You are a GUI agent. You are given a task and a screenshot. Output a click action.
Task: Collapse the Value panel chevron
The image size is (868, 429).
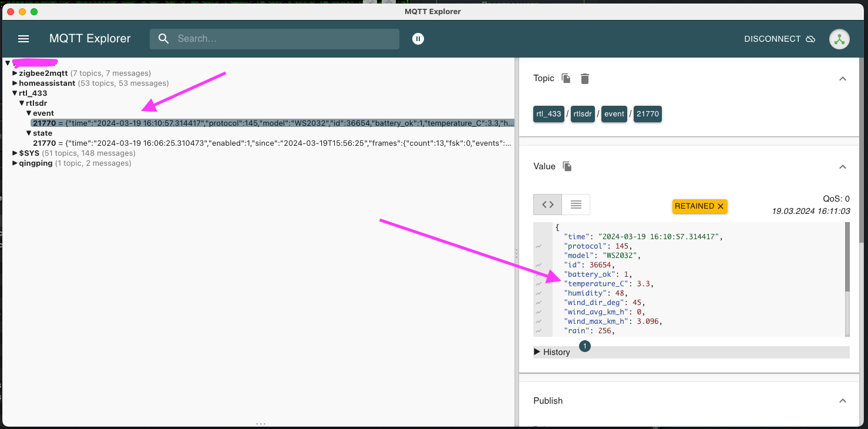click(843, 167)
